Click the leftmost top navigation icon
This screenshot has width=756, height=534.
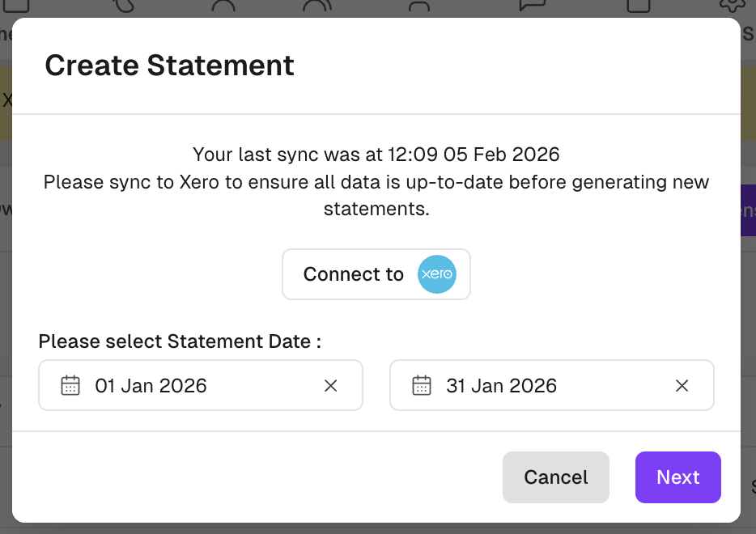16,6
